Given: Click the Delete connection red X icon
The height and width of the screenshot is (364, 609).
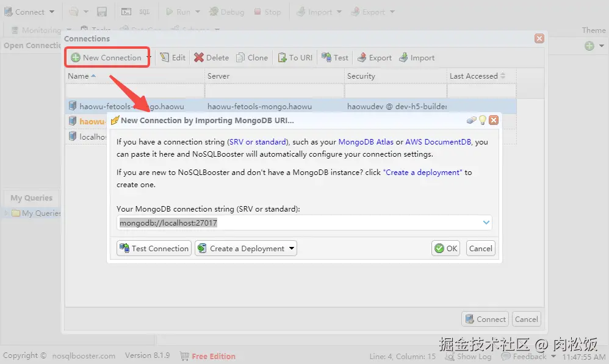Looking at the screenshot, I should 198,57.
